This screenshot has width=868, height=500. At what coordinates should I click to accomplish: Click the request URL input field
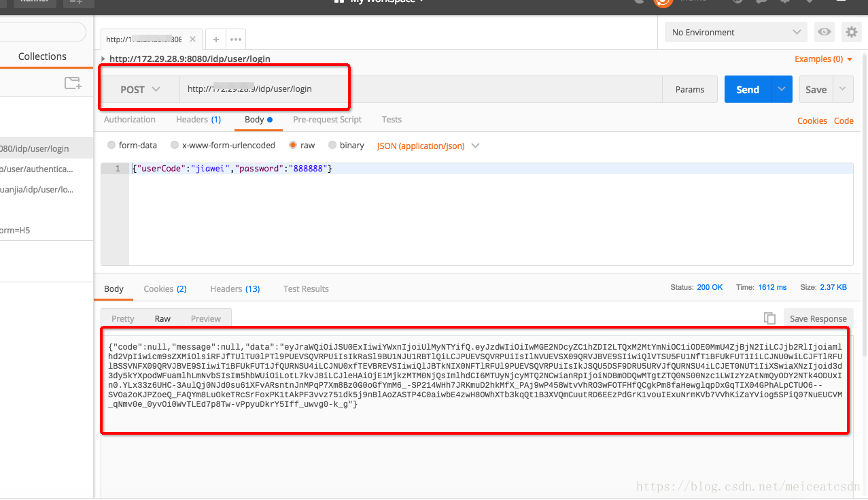point(421,89)
